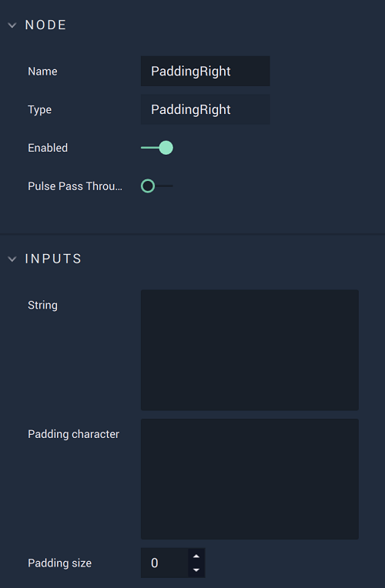385x588 pixels.
Task: Click inside the String text area
Action: (x=249, y=350)
